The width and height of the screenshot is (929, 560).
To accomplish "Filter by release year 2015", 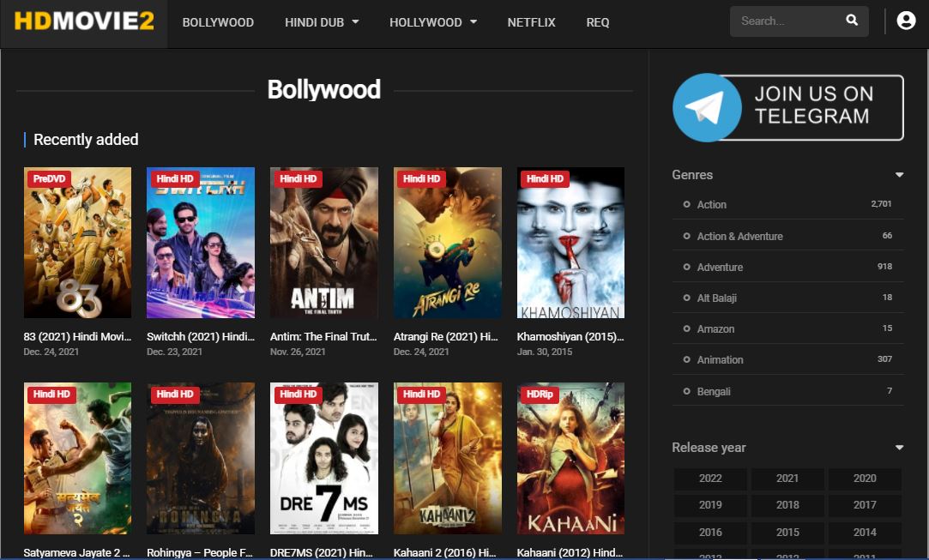I will (x=787, y=533).
